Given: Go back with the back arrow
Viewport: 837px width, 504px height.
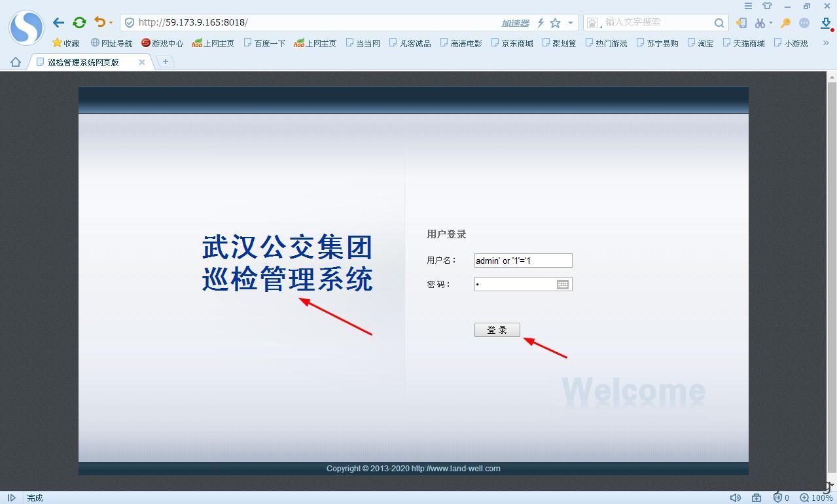Looking at the screenshot, I should [x=58, y=22].
